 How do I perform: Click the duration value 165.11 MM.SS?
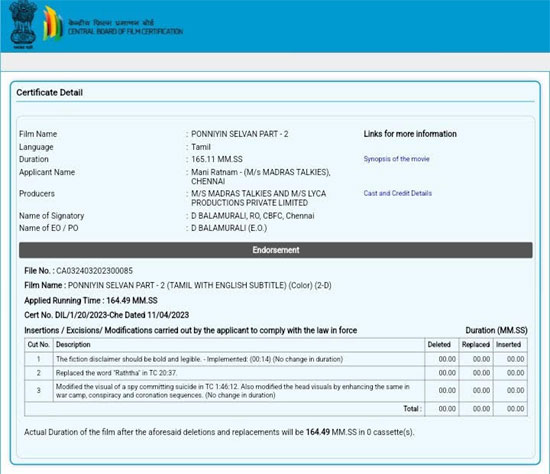(x=217, y=159)
